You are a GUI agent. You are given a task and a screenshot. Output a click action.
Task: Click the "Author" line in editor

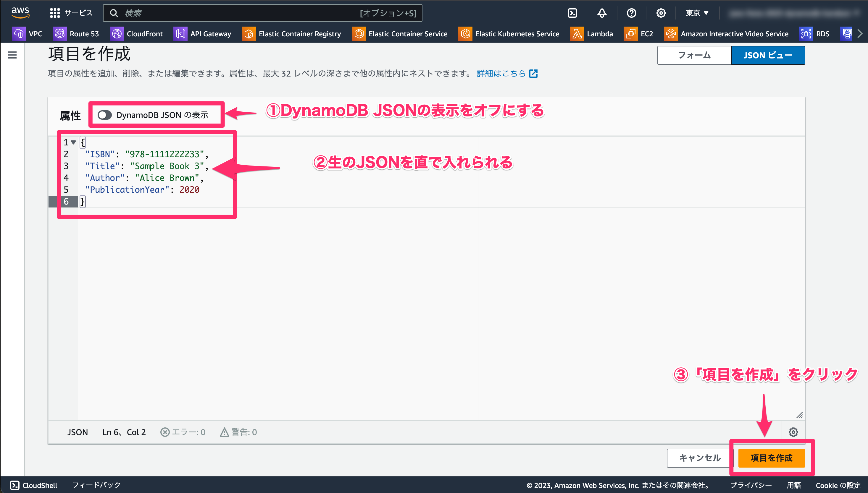coord(144,178)
